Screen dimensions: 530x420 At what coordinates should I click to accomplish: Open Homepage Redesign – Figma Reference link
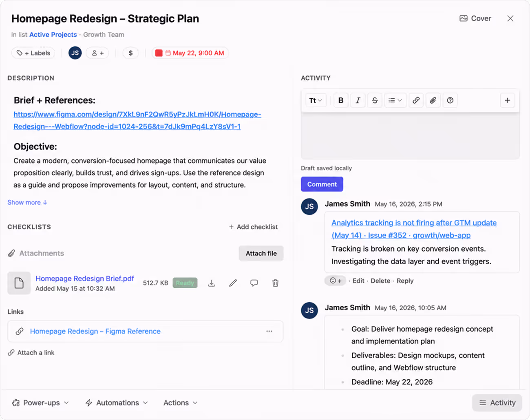coord(95,331)
